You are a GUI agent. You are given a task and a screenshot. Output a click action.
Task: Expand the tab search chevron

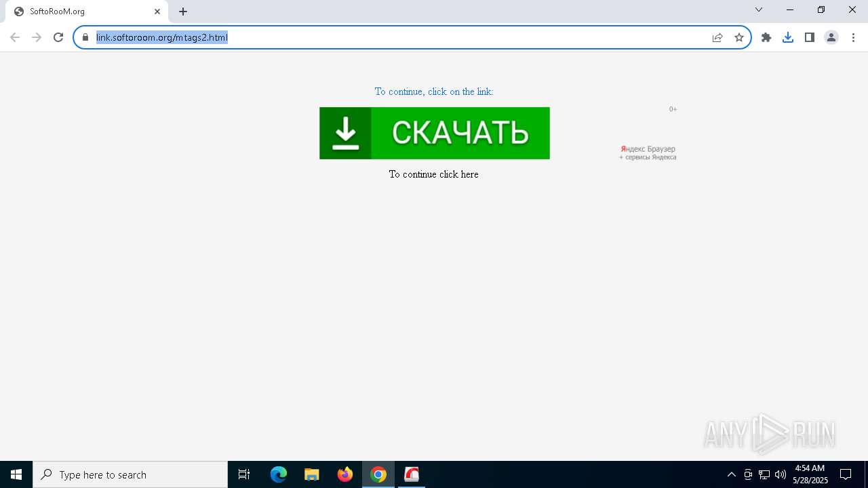759,9
